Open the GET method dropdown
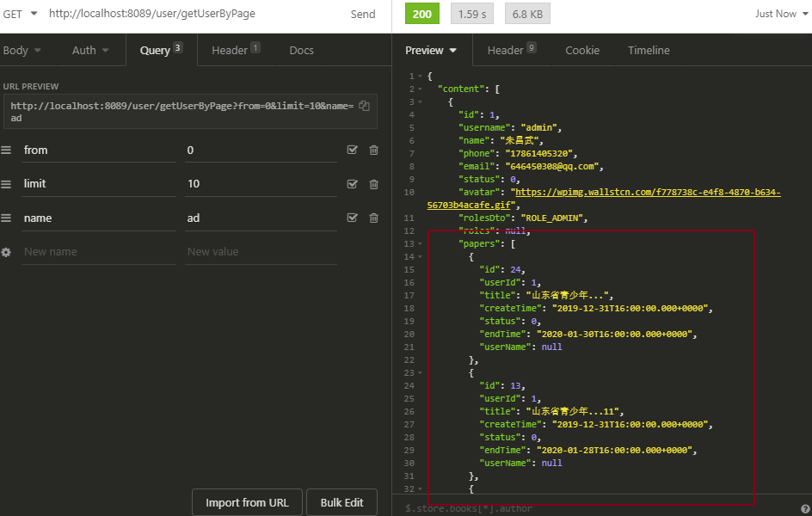Screen dimensions: 812x516 [21, 14]
